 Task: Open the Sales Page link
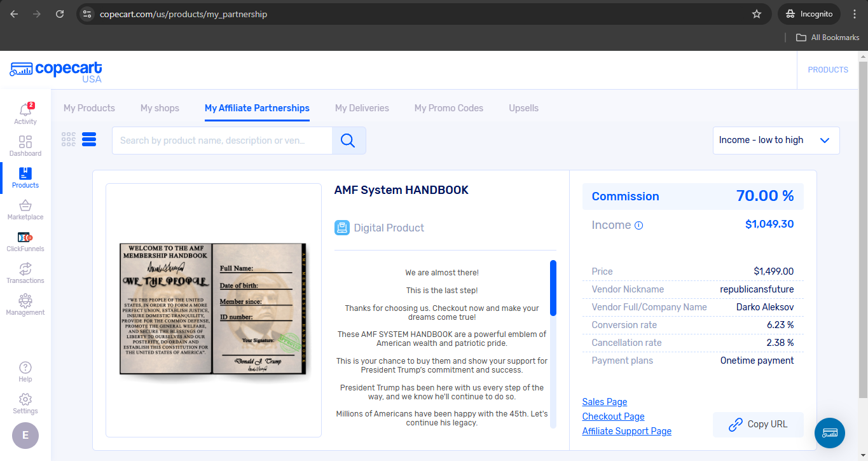click(x=605, y=402)
